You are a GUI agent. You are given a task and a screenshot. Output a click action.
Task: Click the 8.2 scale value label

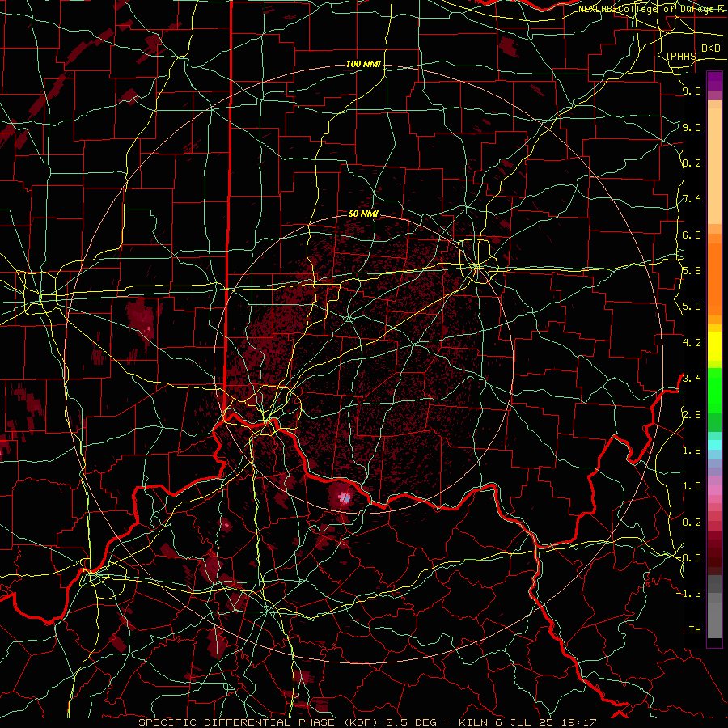click(692, 163)
